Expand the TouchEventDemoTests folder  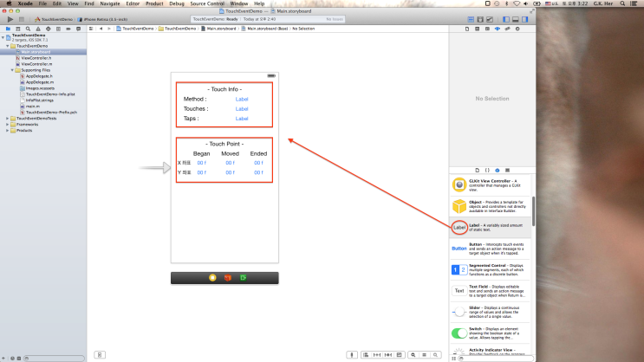8,118
